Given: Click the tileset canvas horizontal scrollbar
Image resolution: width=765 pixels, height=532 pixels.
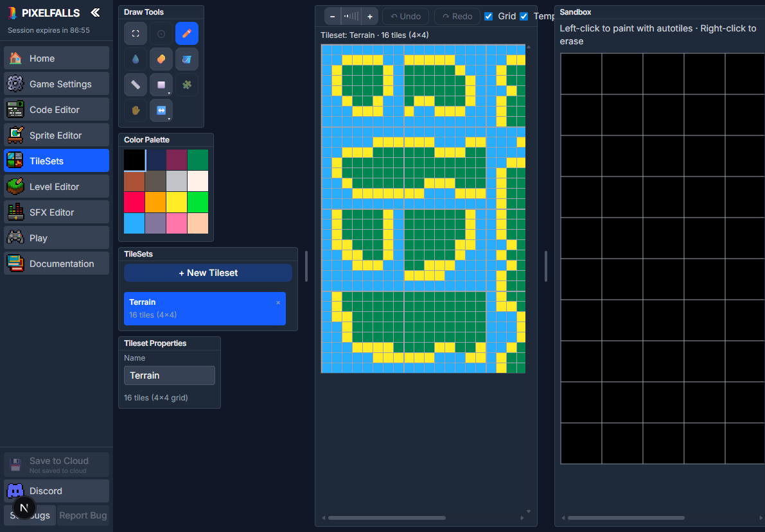Looking at the screenshot, I should click(387, 518).
